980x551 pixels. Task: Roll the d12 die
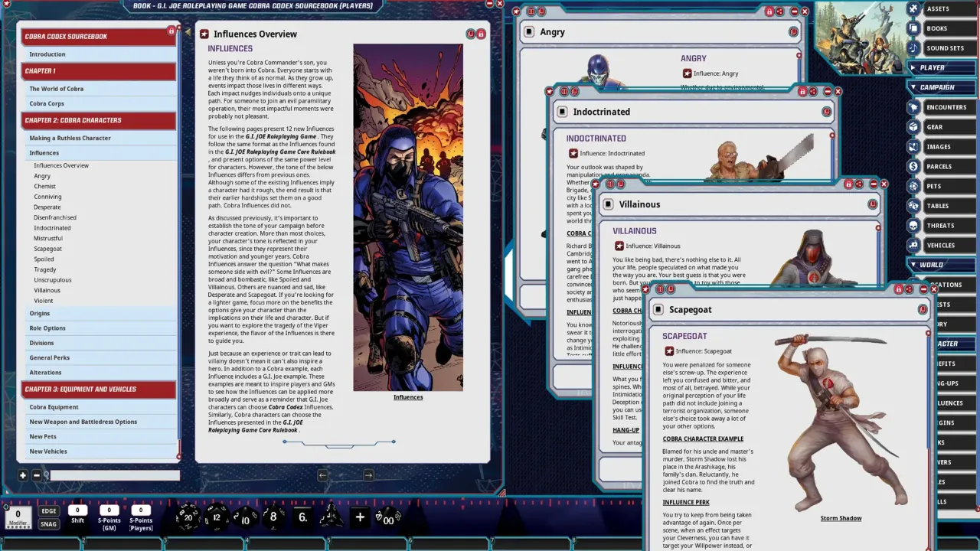(x=216, y=517)
